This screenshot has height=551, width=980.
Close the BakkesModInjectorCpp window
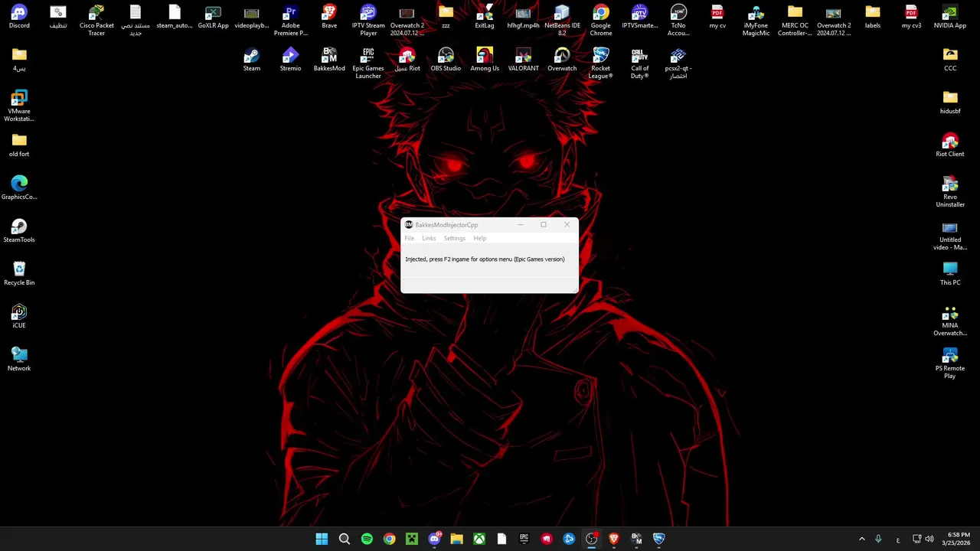point(567,225)
